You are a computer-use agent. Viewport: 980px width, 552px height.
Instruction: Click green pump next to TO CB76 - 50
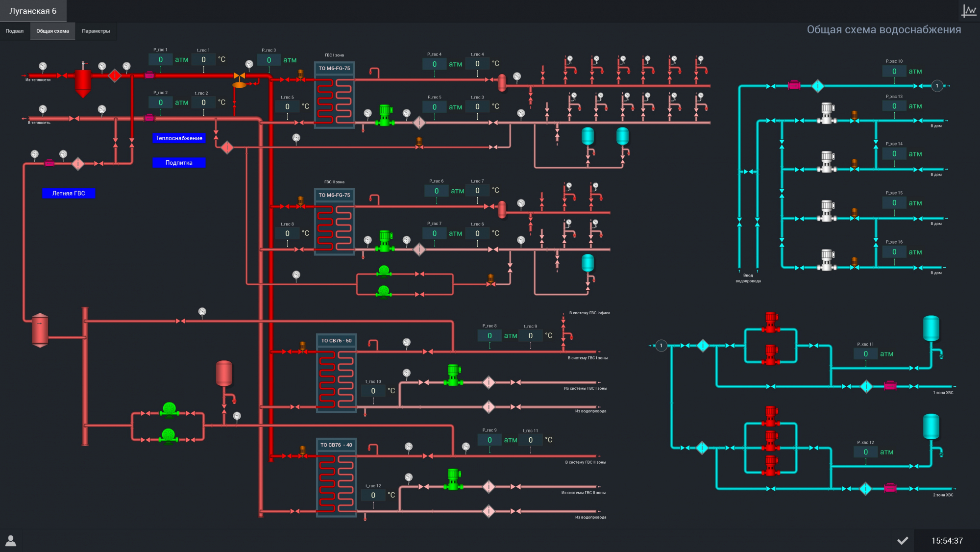(454, 376)
